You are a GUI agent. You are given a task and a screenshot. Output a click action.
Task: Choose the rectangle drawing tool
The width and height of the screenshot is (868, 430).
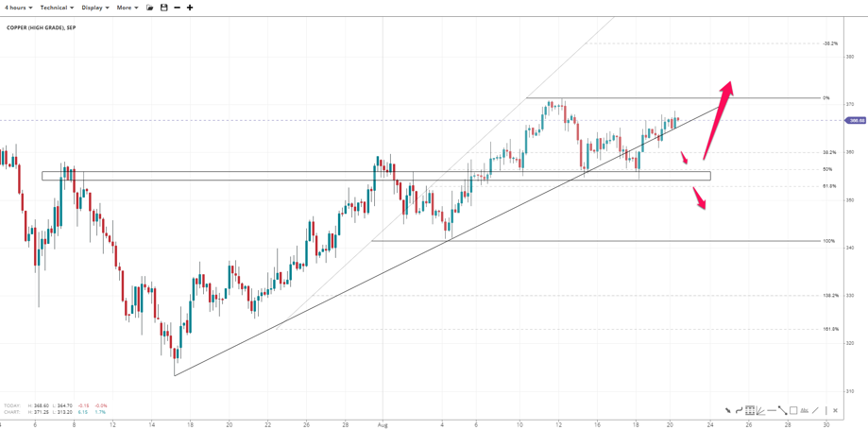tap(793, 410)
